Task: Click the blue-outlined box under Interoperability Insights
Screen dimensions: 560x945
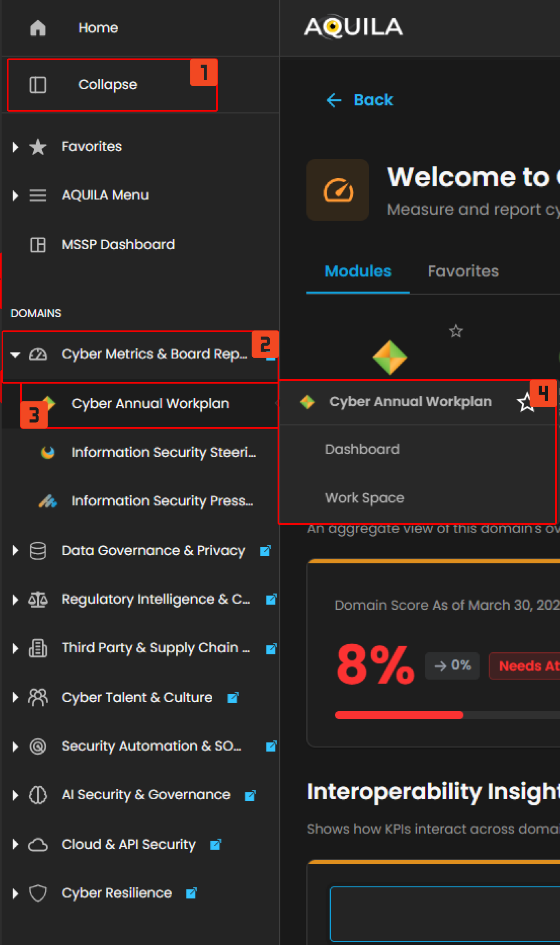Action: click(445, 914)
